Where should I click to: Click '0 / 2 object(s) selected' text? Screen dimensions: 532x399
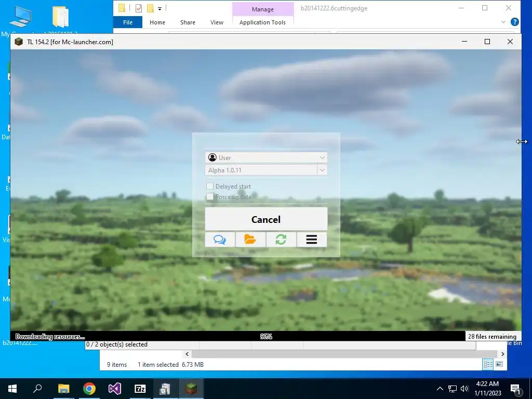[x=117, y=344]
